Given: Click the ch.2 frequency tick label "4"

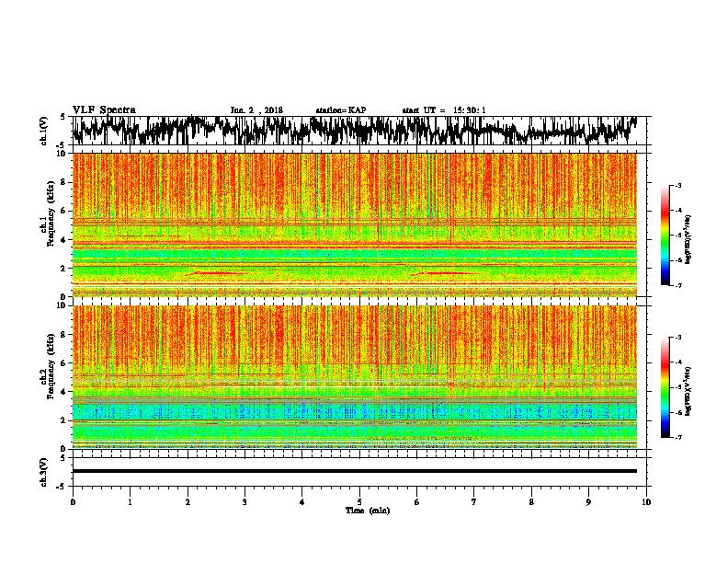Looking at the screenshot, I should coord(63,392).
